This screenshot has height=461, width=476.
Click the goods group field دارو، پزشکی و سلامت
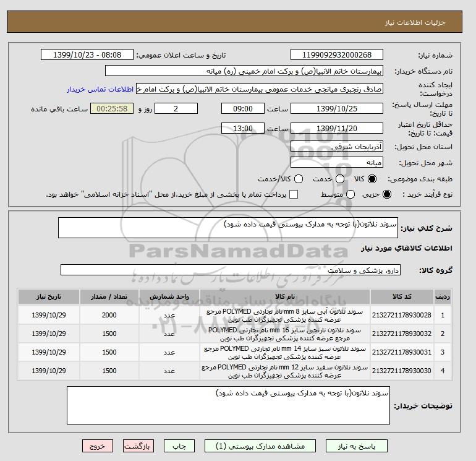pyautogui.click(x=231, y=270)
